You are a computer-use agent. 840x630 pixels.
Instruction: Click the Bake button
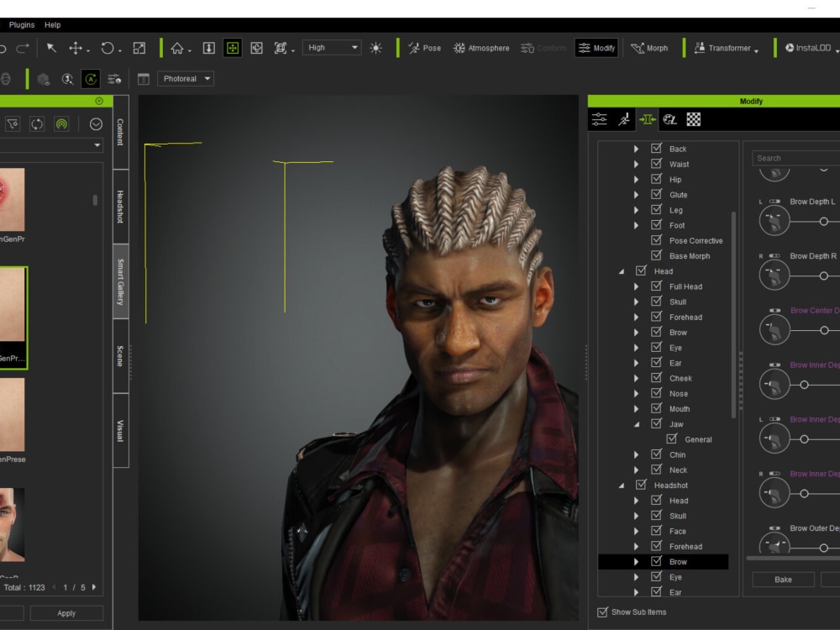pyautogui.click(x=783, y=580)
